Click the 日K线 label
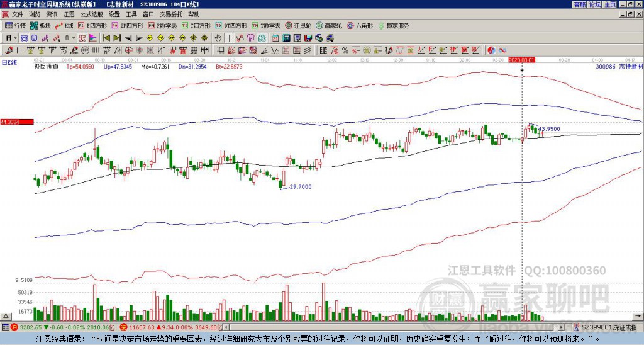This screenshot has height=345, width=644. tap(9, 62)
